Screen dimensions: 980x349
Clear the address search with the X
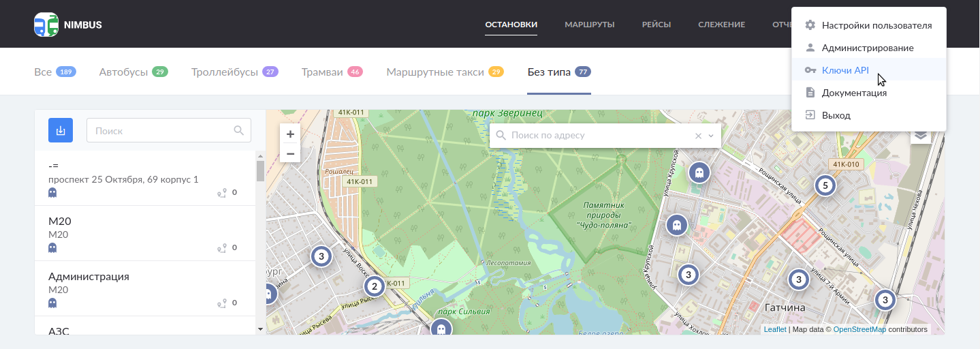click(698, 136)
